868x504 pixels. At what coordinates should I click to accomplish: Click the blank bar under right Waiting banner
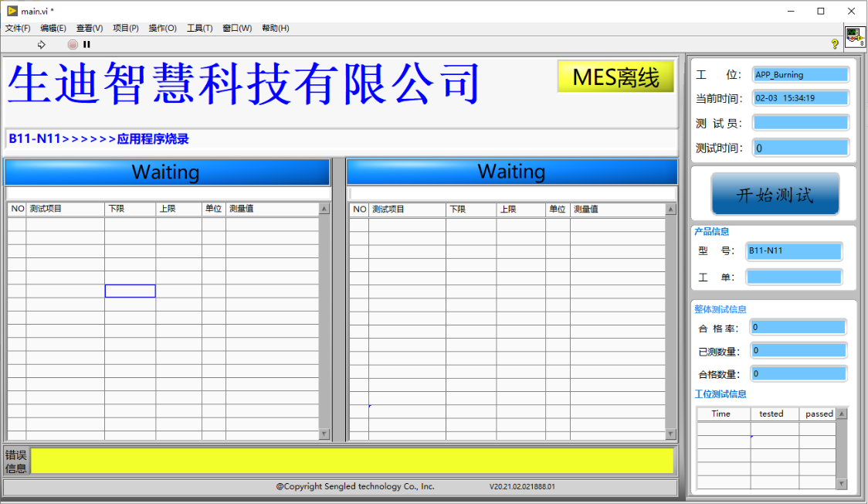513,193
